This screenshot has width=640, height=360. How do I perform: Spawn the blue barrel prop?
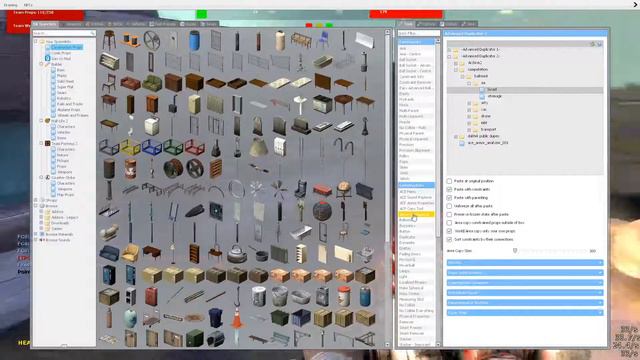pos(195,41)
